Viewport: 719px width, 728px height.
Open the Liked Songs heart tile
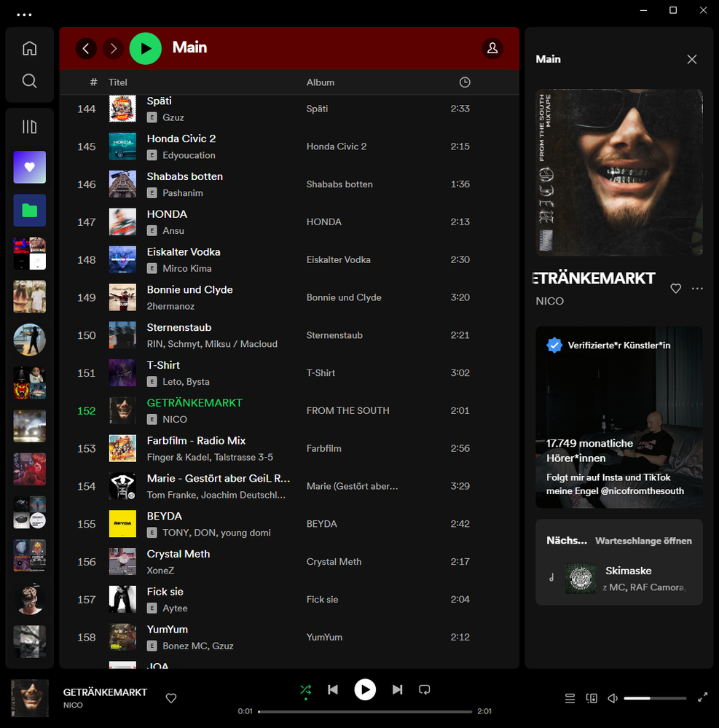[x=30, y=167]
